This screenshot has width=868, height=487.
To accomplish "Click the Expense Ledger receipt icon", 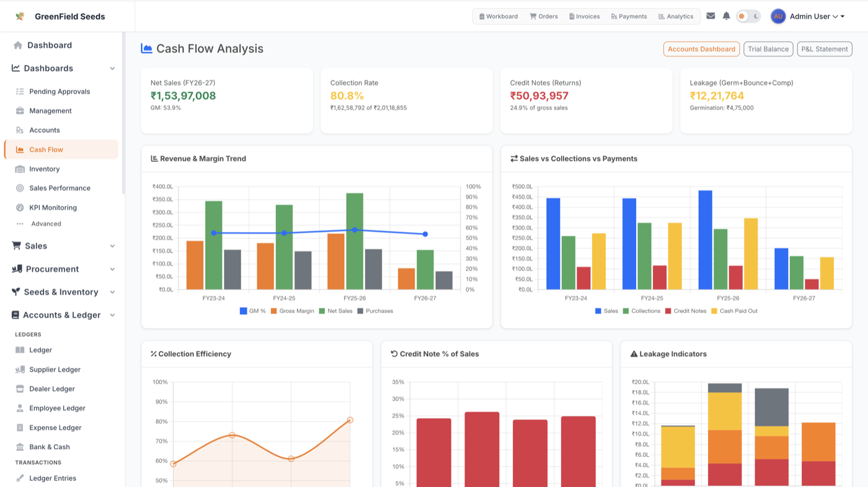I will 20,427.
